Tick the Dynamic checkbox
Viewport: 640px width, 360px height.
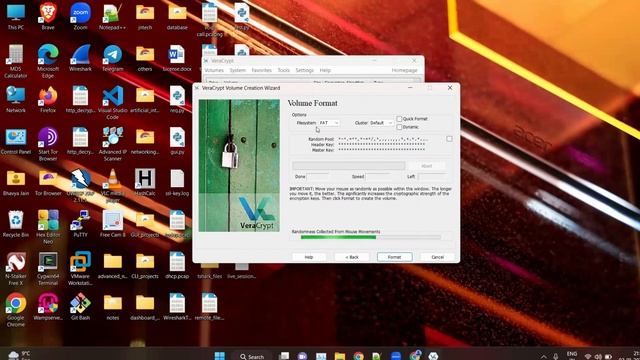click(399, 127)
